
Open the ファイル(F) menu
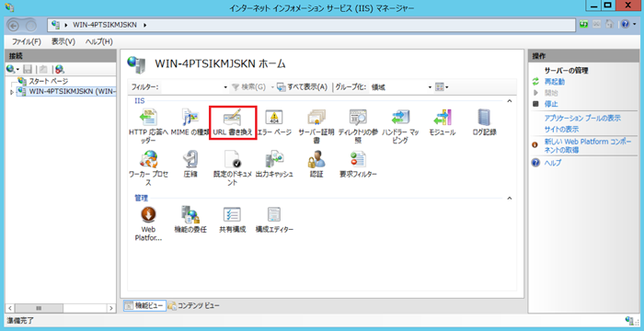tap(27, 41)
